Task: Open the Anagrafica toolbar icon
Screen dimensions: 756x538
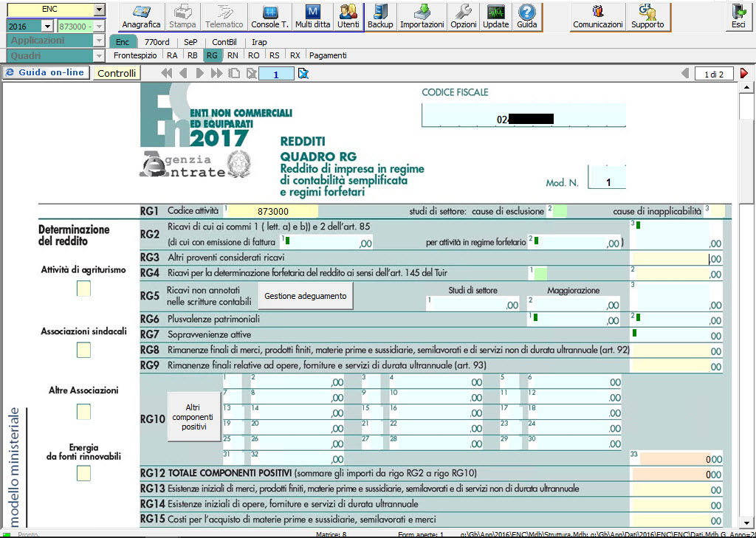Action: point(141,17)
